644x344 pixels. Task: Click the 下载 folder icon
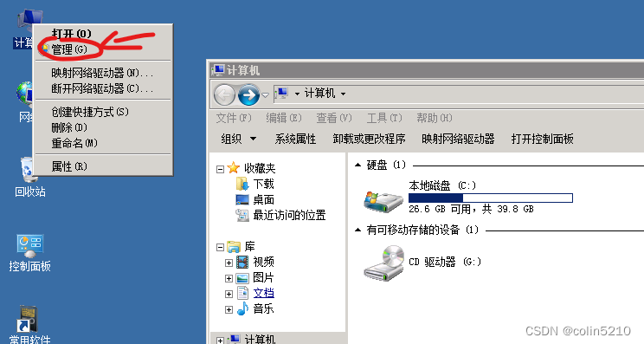pyautogui.click(x=242, y=184)
